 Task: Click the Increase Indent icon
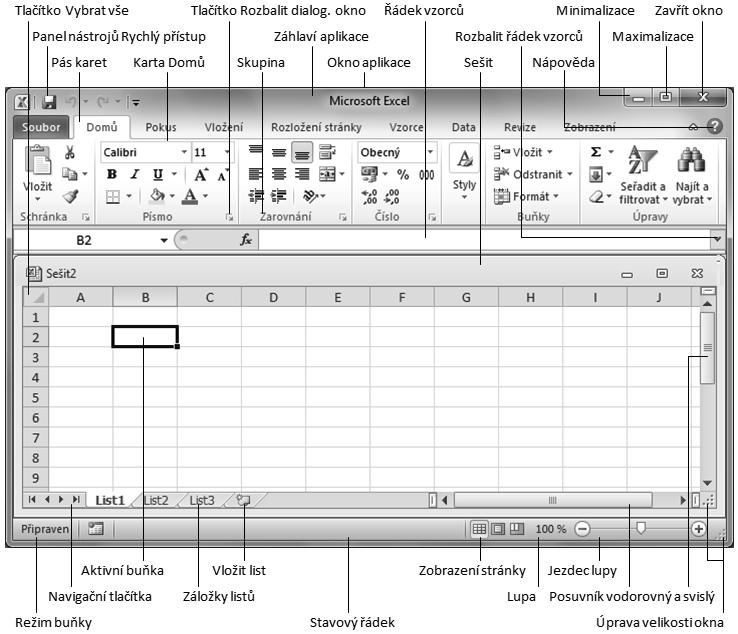[x=279, y=196]
